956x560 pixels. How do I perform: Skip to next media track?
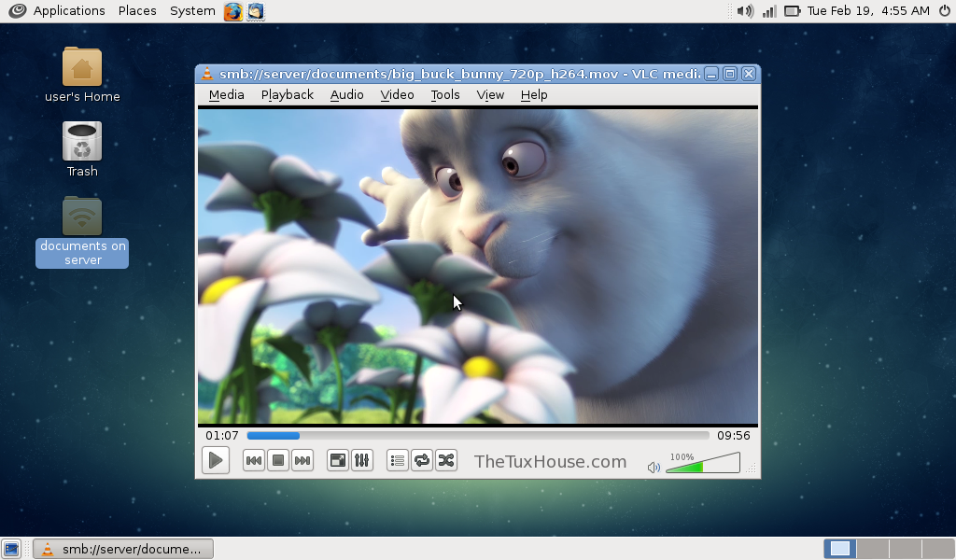302,461
